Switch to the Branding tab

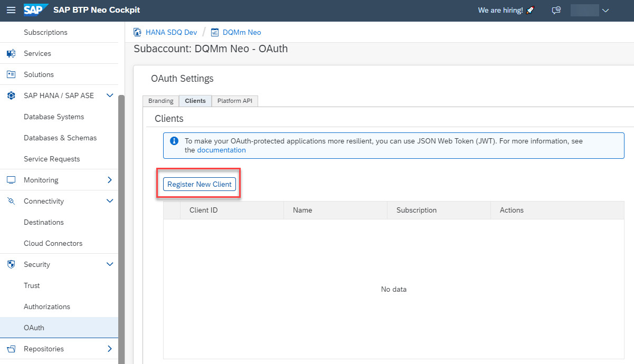160,101
